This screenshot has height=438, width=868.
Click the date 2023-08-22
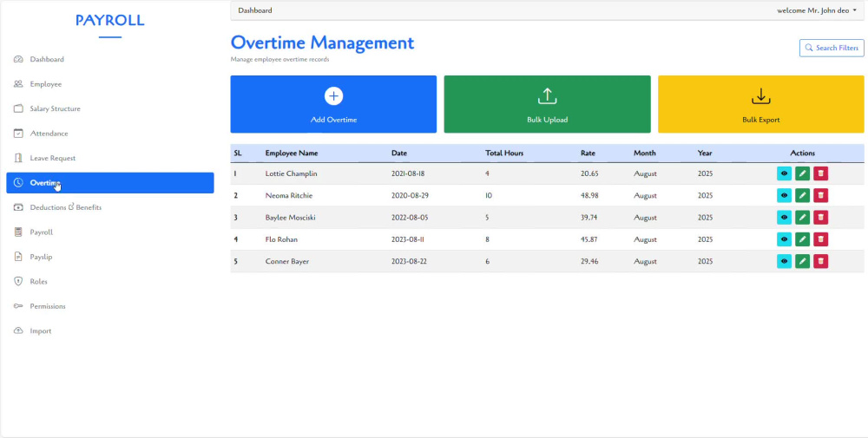[409, 262]
